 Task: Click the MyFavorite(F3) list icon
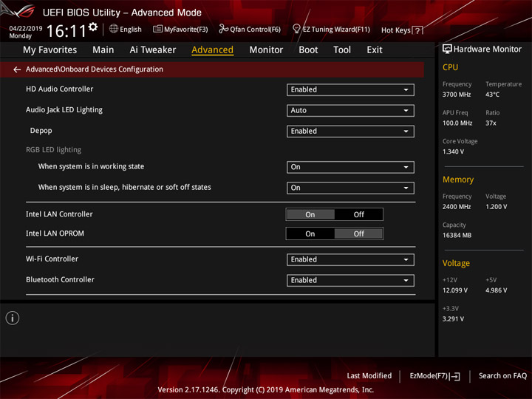158,29
